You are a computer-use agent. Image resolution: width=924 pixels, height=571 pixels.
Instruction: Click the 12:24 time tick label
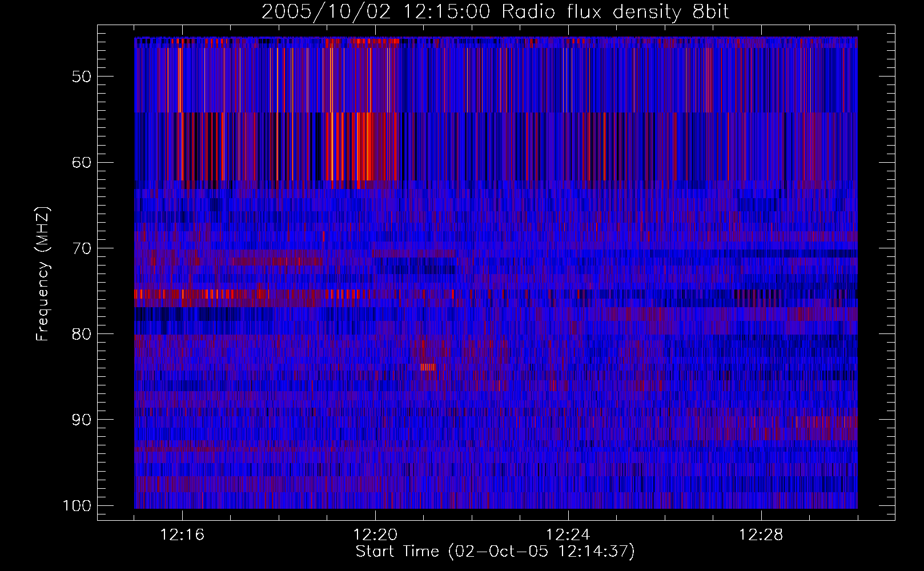568,535
